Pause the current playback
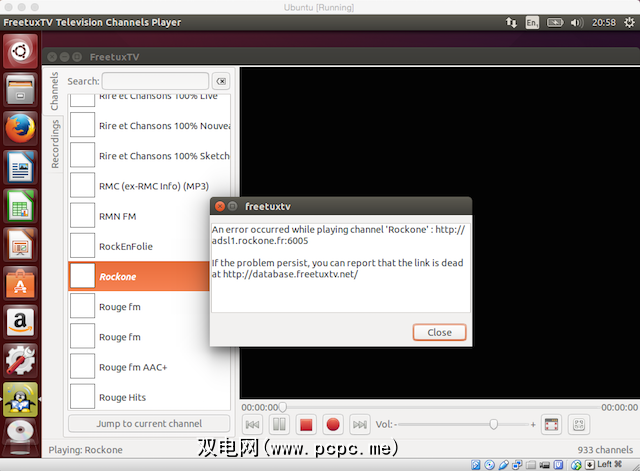This screenshot has height=471, width=640. [x=279, y=424]
